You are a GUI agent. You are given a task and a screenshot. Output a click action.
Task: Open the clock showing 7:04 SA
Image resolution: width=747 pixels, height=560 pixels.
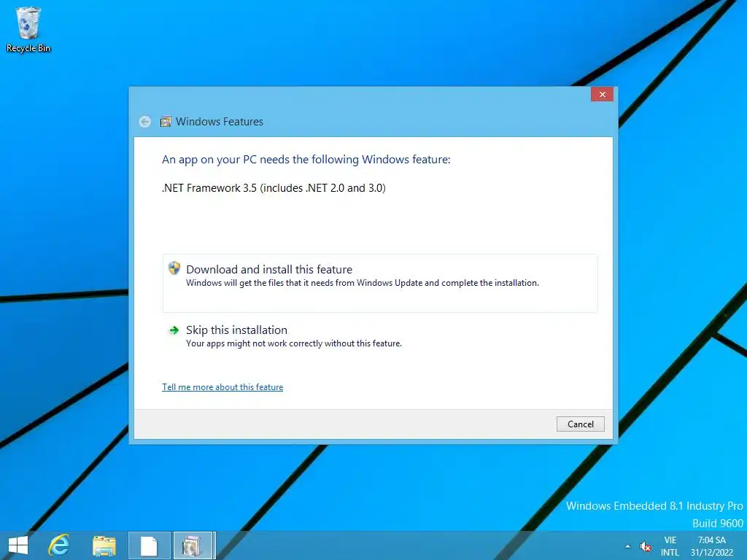[712, 546]
